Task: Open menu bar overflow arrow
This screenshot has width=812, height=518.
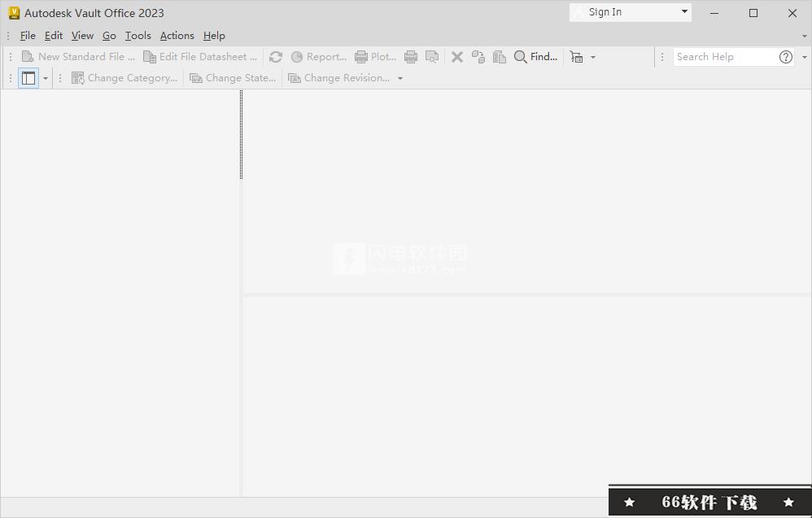Action: (x=804, y=37)
